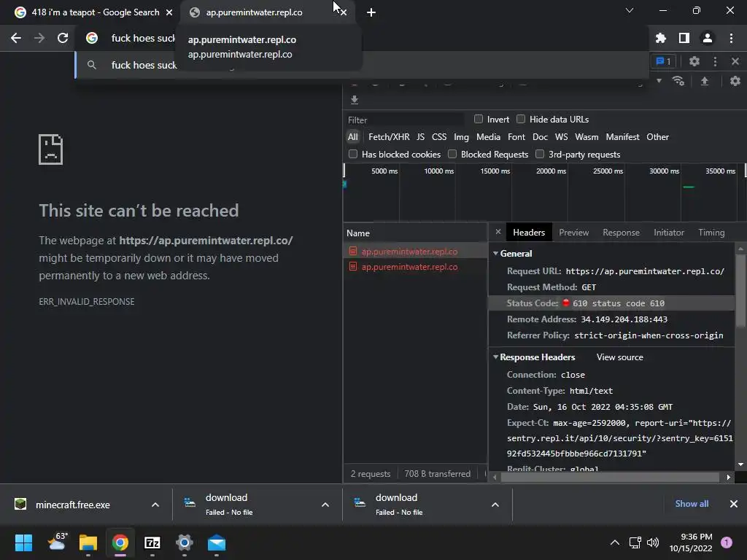747x560 pixels.
Task: Click import HAR file upload icon
Action: (x=704, y=81)
